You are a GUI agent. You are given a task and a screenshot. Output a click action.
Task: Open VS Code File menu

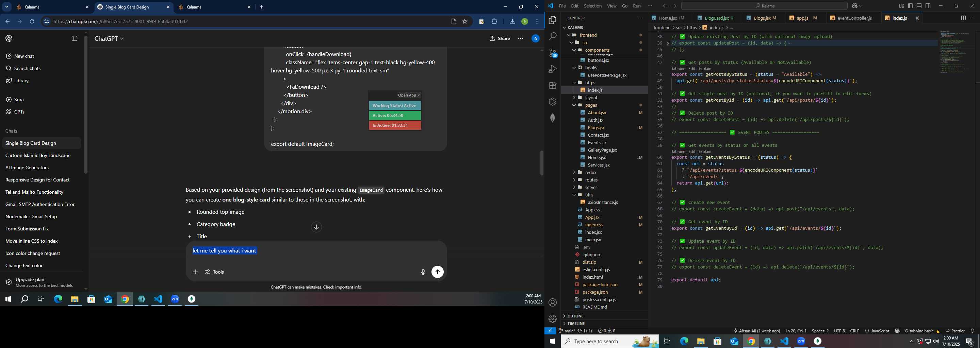(x=562, y=6)
